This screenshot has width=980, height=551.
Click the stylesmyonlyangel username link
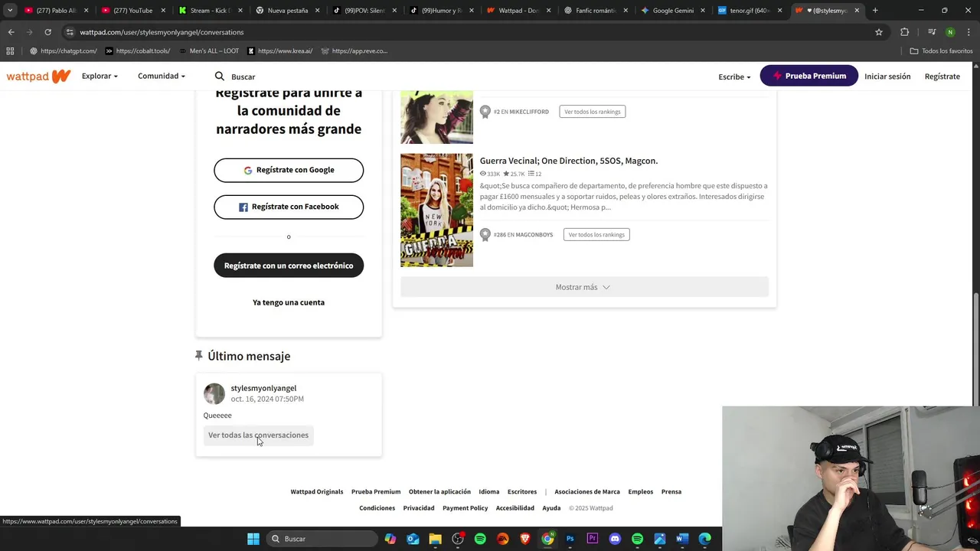pos(263,388)
